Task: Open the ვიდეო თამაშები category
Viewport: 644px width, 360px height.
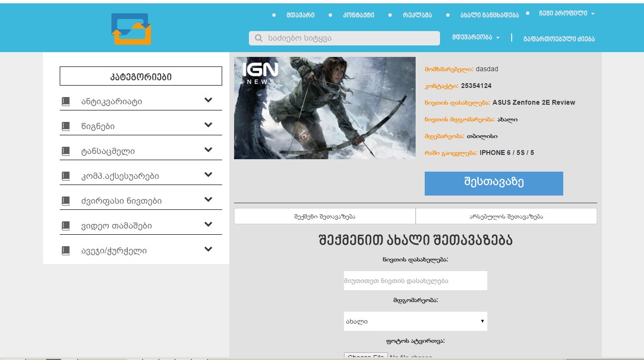Action: point(117,226)
